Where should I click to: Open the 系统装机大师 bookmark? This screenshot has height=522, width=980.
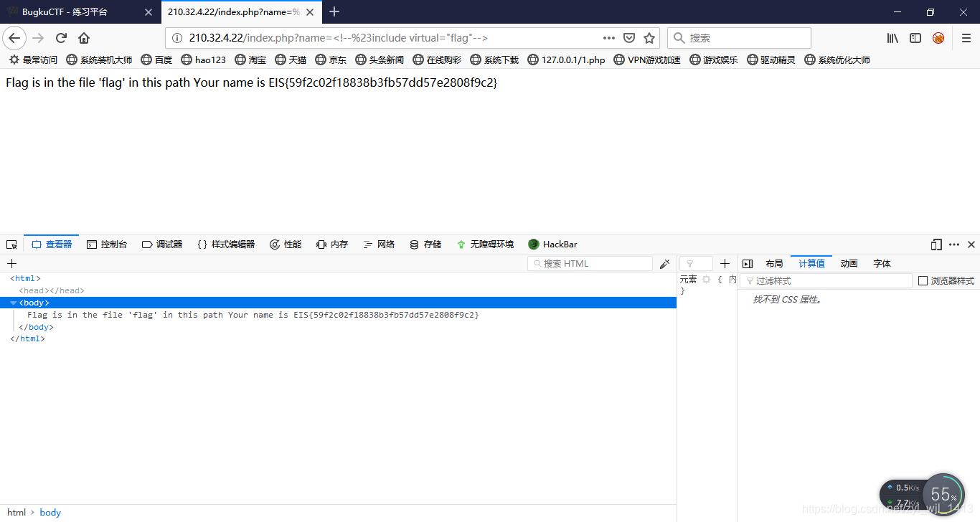click(99, 60)
